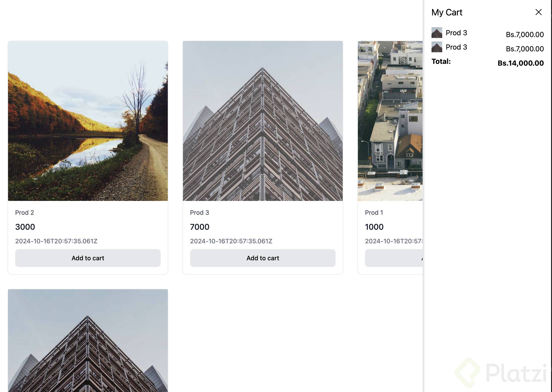Viewport: 552px width, 392px height.
Task: Click first Prod 3 name in cart
Action: coord(456,33)
